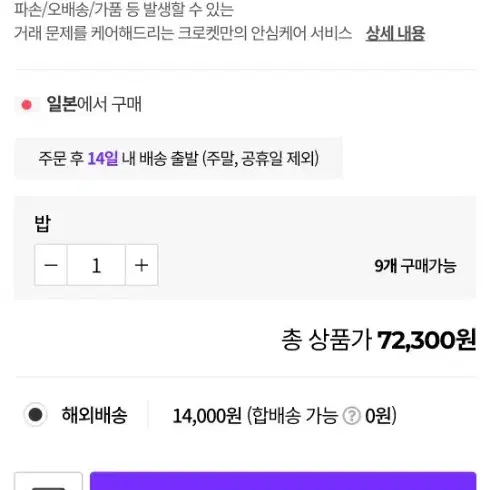Click the 합배송 가능 text
This screenshot has height=490, width=490.
click(x=295, y=416)
